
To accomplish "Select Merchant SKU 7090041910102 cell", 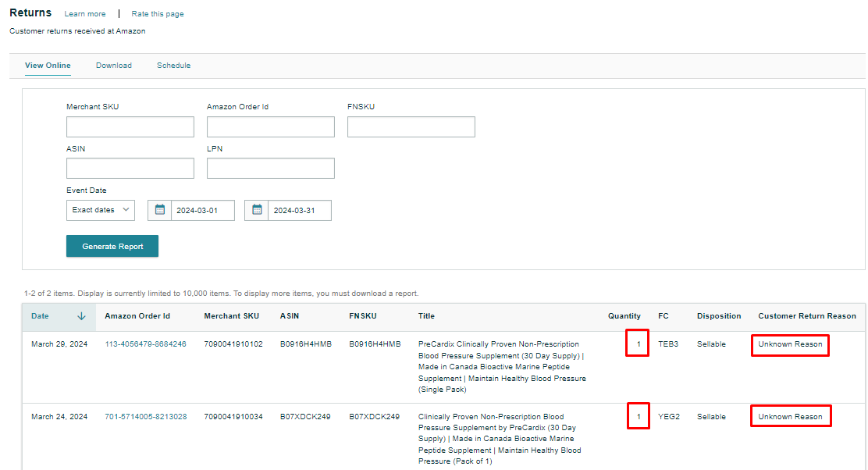I will [233, 344].
